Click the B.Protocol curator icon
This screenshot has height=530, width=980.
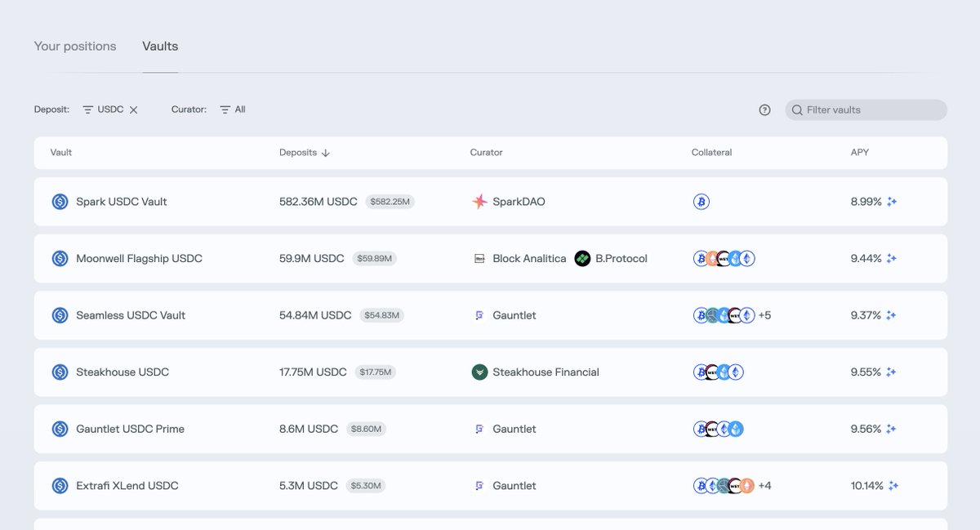click(582, 258)
